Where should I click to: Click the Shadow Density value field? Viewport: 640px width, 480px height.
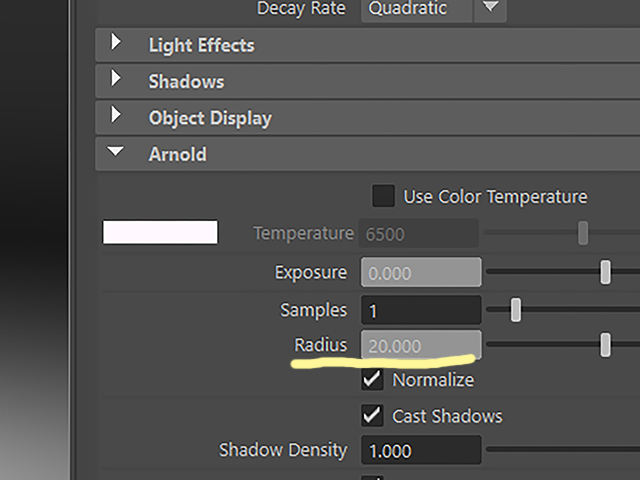[x=421, y=450]
